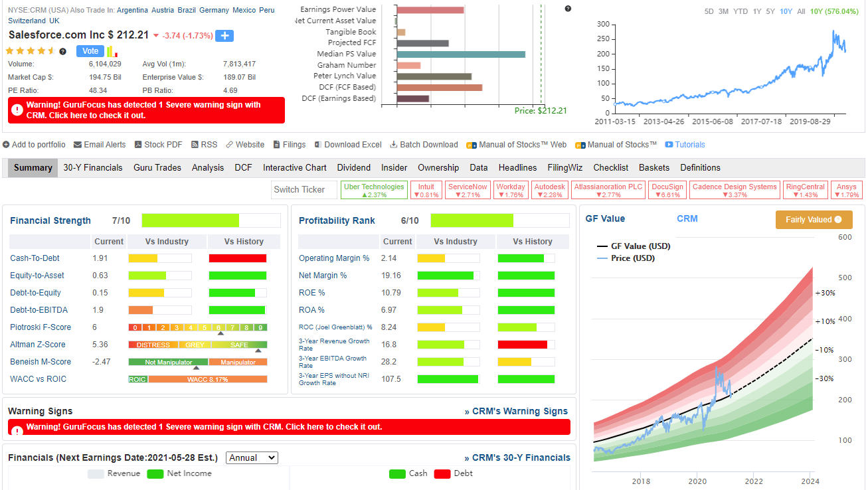Click the Switch Ticker input field
The height and width of the screenshot is (490, 868).
(x=304, y=190)
